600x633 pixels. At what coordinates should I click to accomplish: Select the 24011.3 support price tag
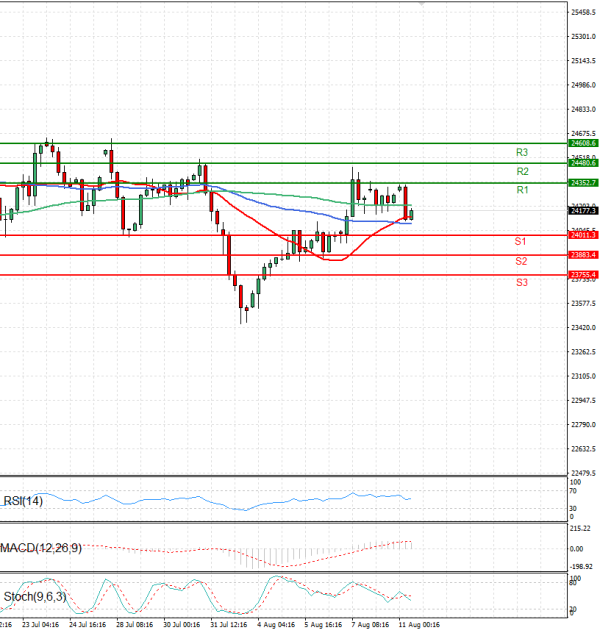pyautogui.click(x=583, y=235)
